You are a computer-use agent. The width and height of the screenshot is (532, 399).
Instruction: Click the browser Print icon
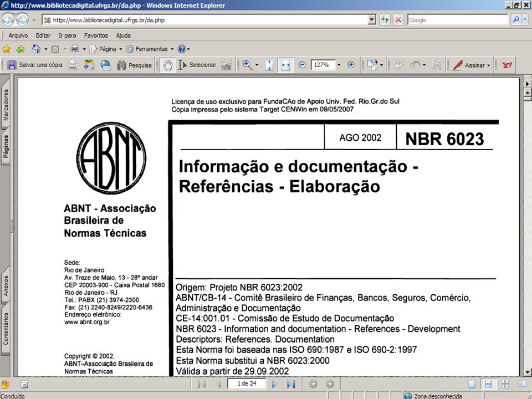click(x=75, y=49)
